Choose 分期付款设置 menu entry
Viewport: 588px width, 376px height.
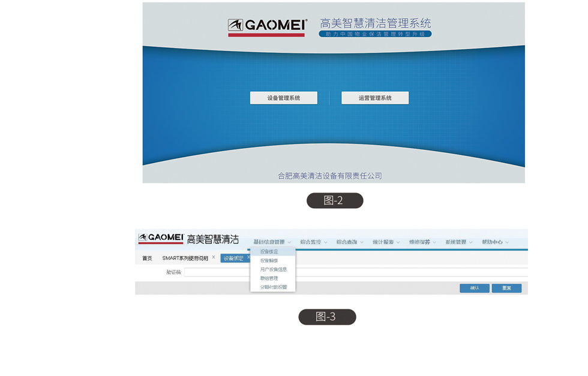click(273, 287)
